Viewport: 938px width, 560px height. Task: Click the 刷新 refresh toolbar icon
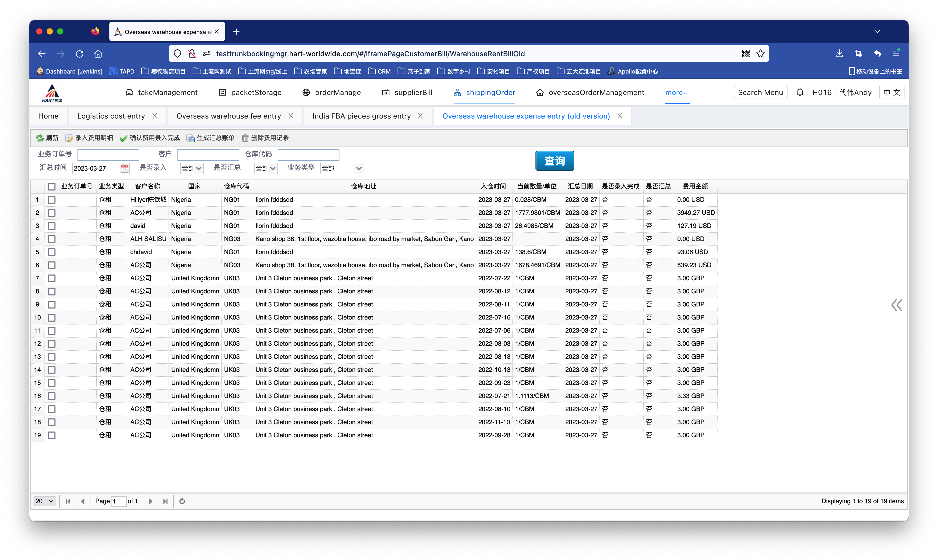(x=40, y=138)
